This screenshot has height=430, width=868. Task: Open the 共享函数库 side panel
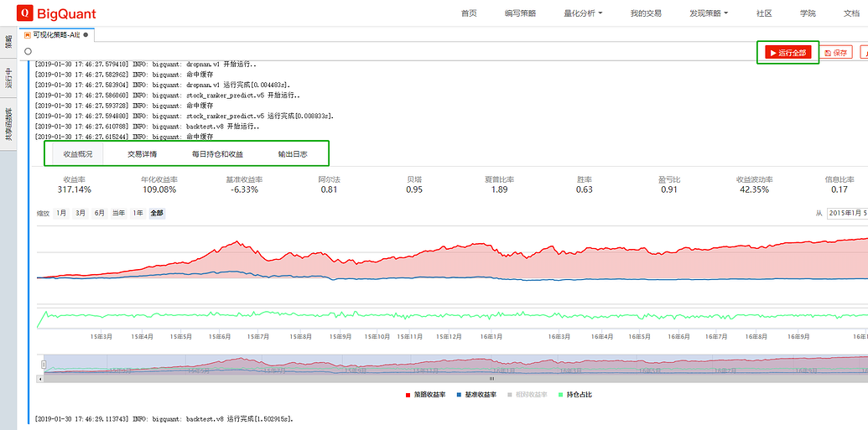pos(8,124)
